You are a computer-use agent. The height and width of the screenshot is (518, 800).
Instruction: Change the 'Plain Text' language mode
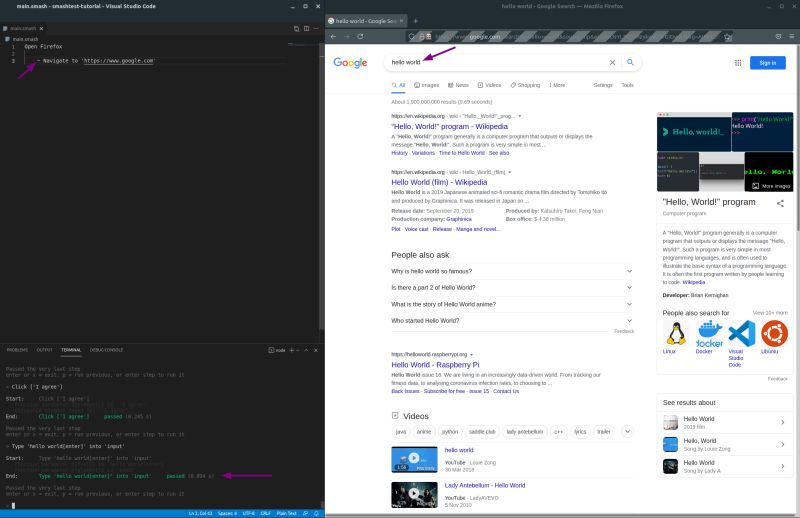286,513
